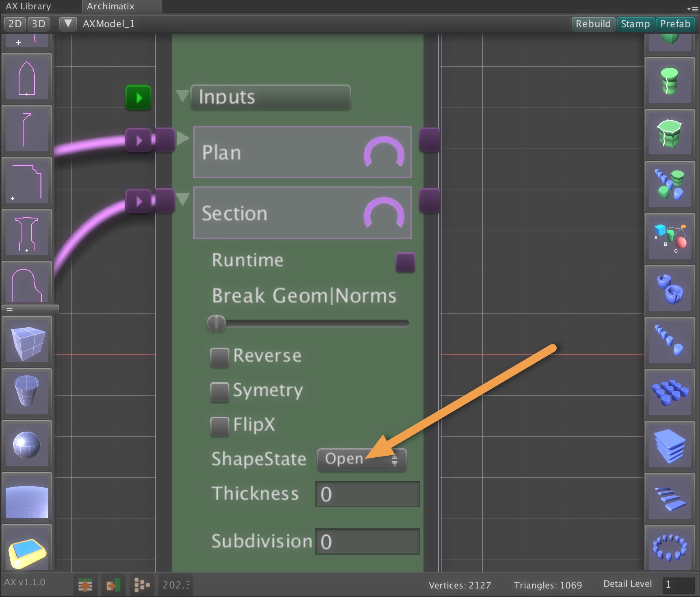The image size is (700, 597).
Task: Click the 202.3 value field in status bar
Action: [x=176, y=585]
